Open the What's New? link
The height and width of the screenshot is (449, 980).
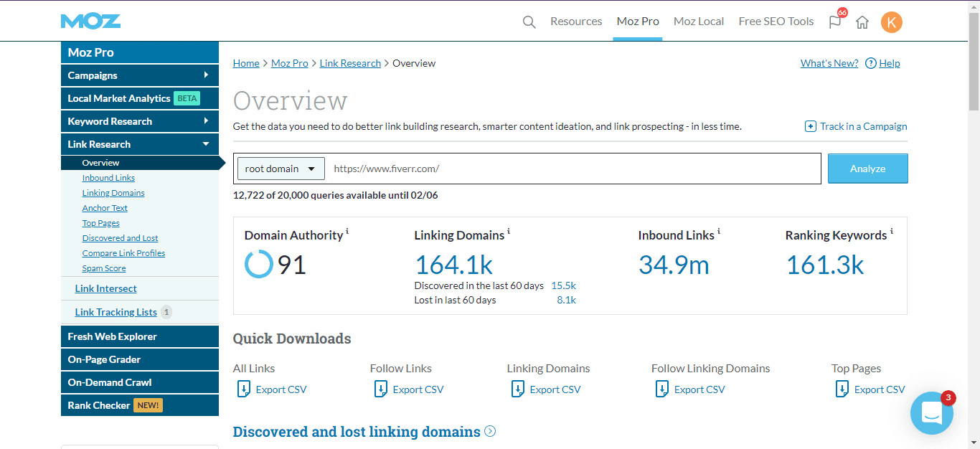point(829,63)
